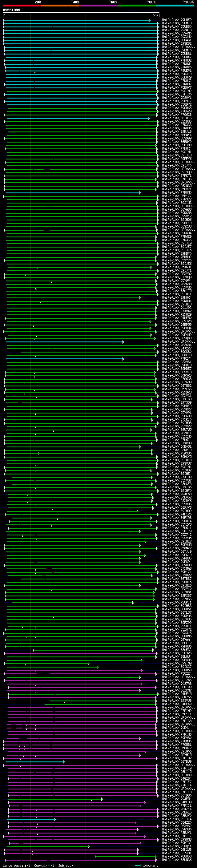The width and height of the screenshot is (197, 868).
Task: Click the orange ~40% identity legend bar
Action: tap(60, 6)
